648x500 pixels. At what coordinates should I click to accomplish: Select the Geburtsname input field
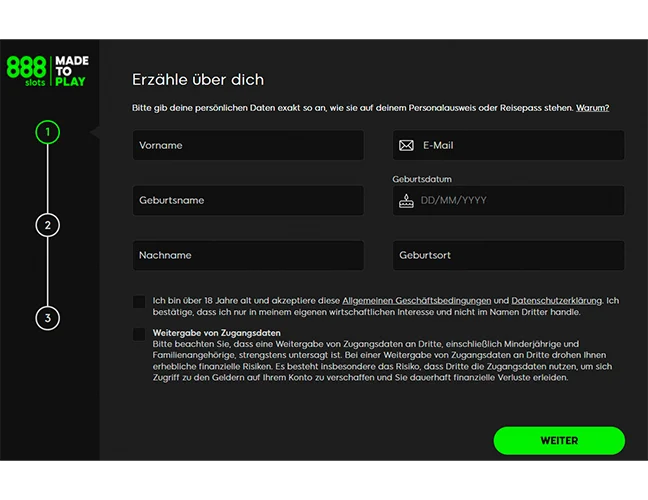coord(248,200)
